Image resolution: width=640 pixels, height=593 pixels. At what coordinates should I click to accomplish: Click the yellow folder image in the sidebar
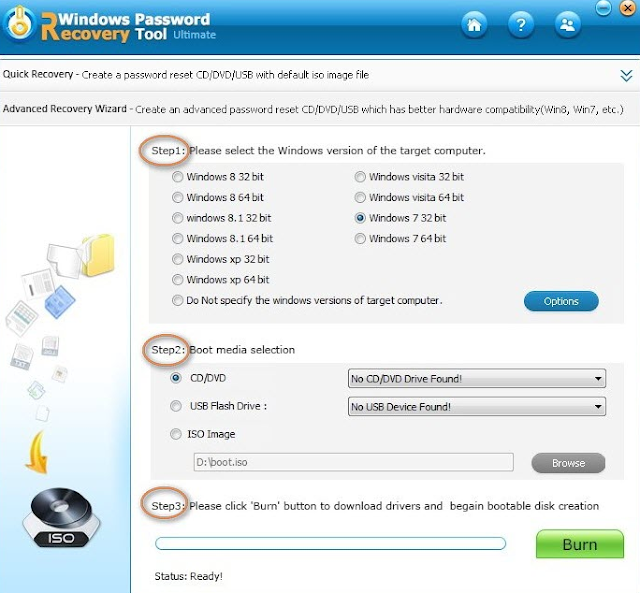click(98, 255)
